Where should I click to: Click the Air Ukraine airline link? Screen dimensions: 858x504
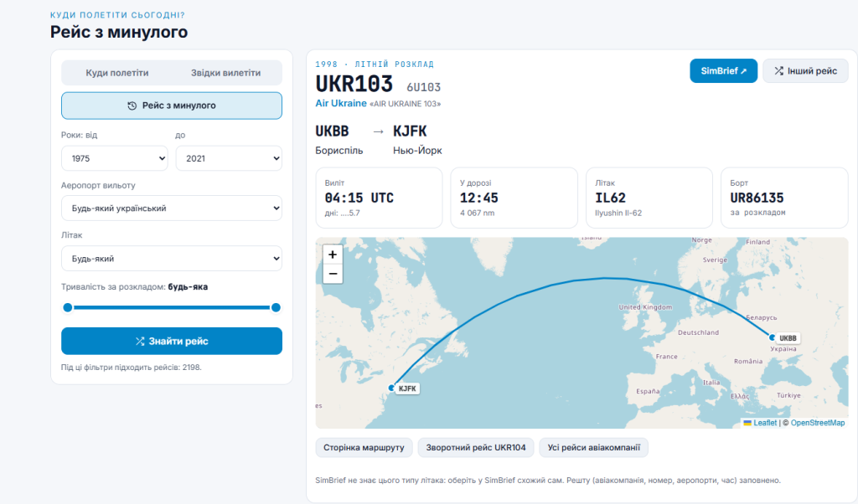pyautogui.click(x=341, y=103)
